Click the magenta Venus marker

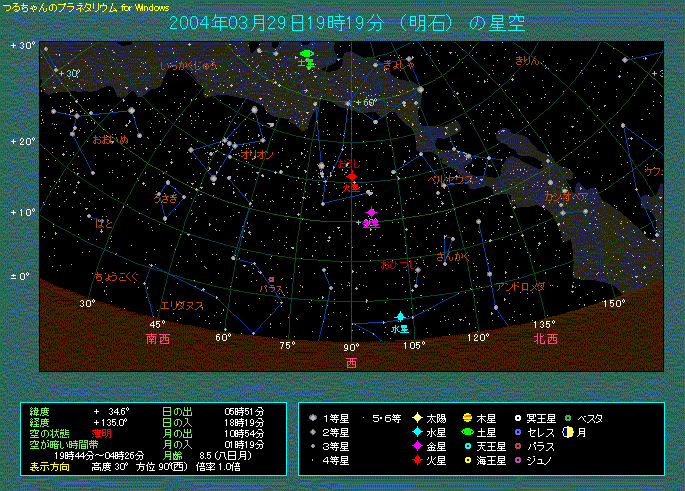[372, 213]
